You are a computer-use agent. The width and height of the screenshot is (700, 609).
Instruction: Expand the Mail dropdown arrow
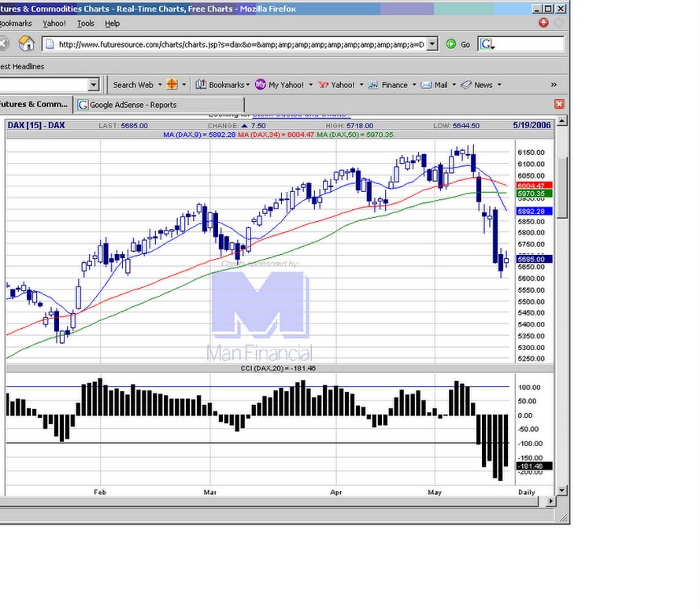(454, 85)
